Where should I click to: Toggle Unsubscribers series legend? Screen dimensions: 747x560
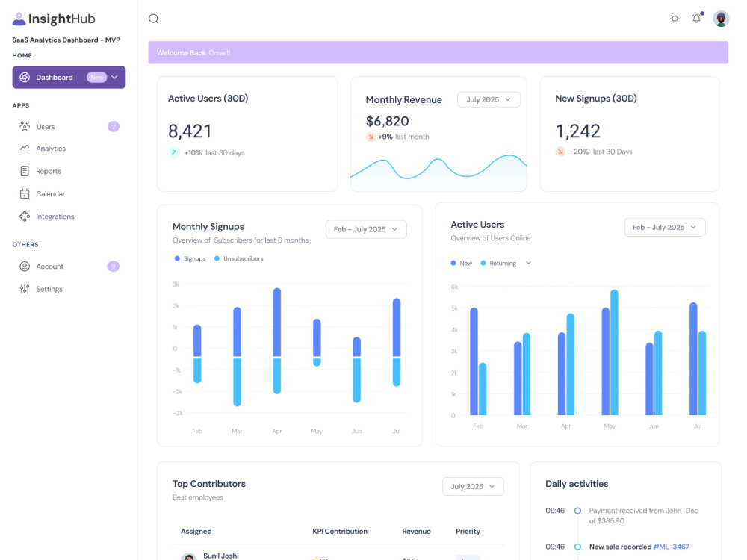(239, 258)
